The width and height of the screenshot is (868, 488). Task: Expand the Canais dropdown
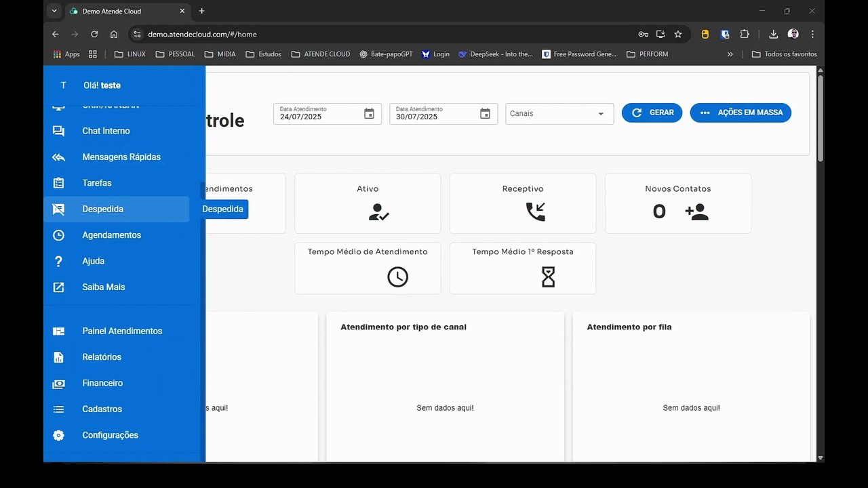point(559,114)
